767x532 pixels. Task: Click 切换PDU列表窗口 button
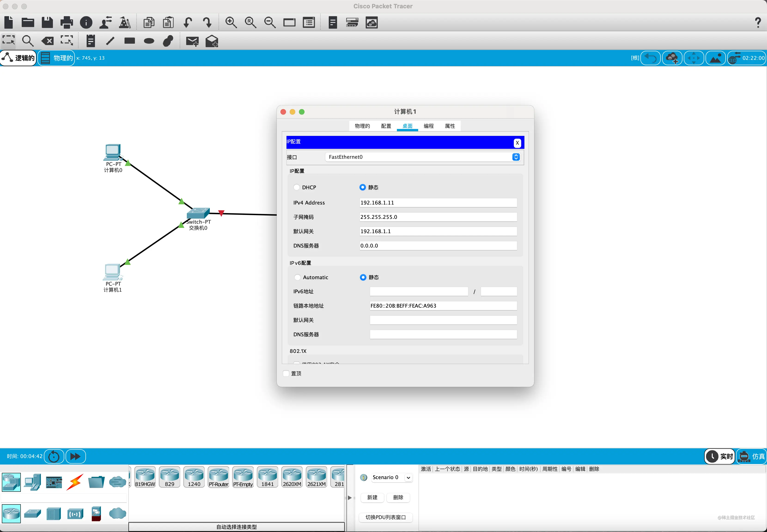point(386,517)
